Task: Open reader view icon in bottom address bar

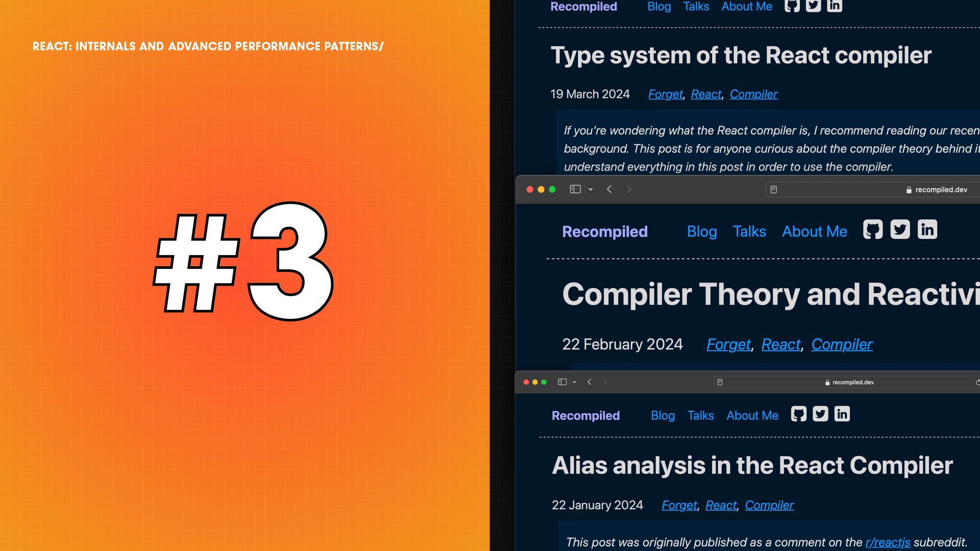Action: click(x=720, y=382)
